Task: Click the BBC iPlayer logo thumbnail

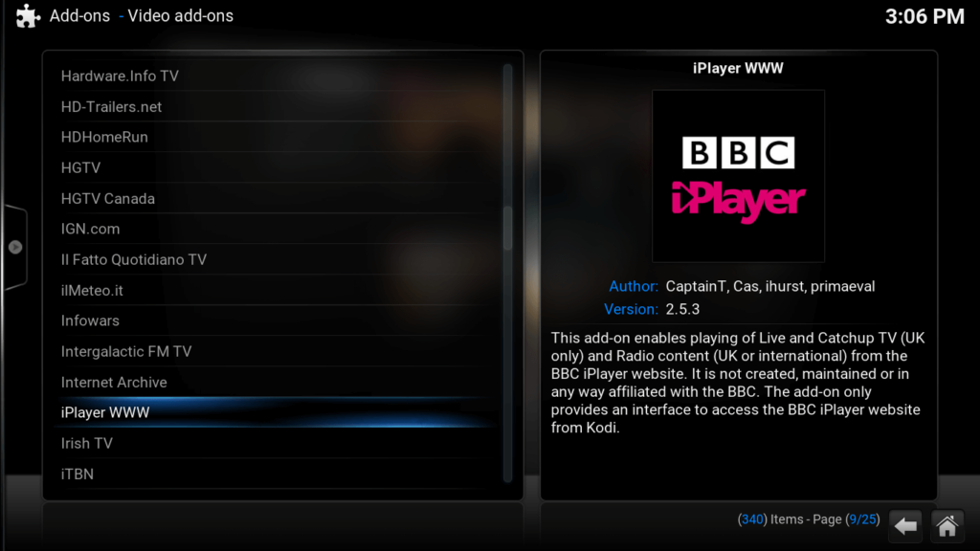Action: pyautogui.click(x=737, y=175)
